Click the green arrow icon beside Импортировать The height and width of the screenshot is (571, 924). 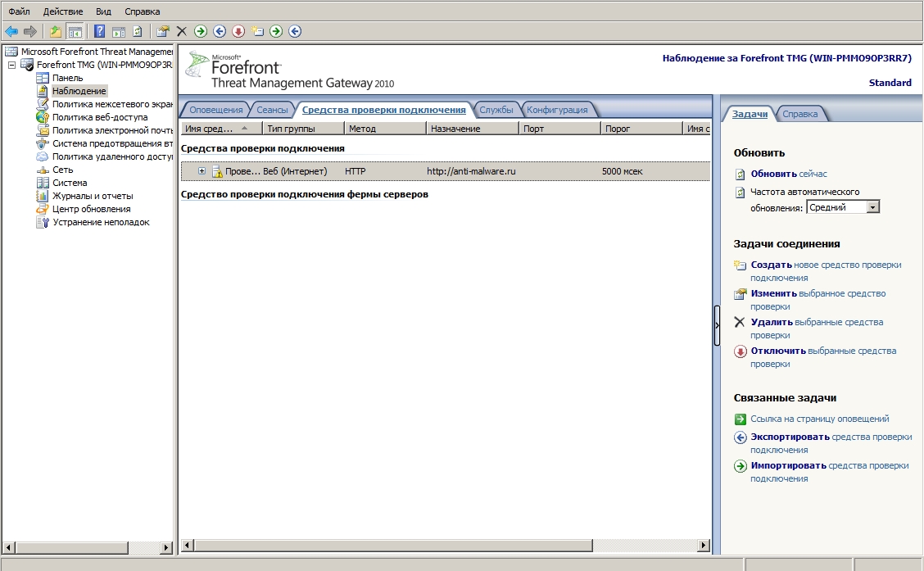pos(741,466)
